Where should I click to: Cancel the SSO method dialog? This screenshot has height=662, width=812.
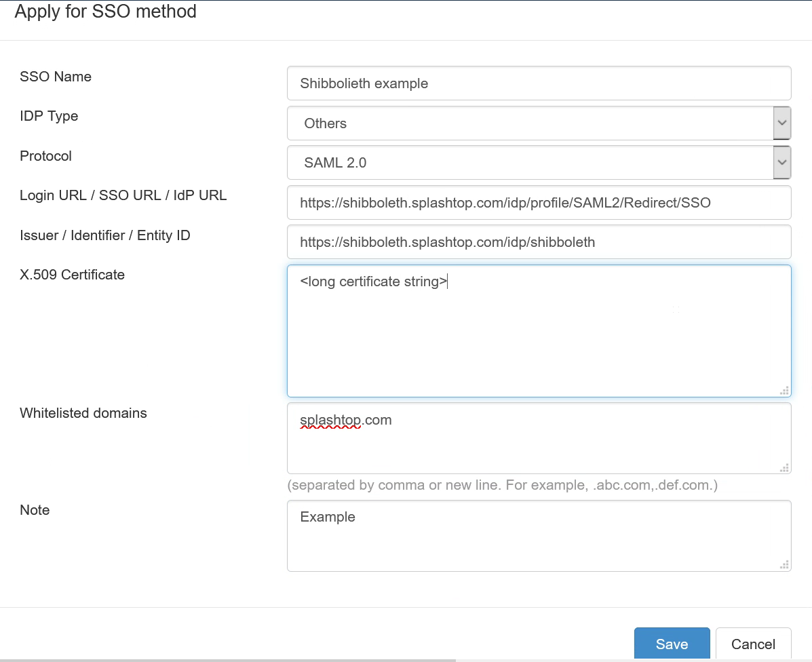753,644
